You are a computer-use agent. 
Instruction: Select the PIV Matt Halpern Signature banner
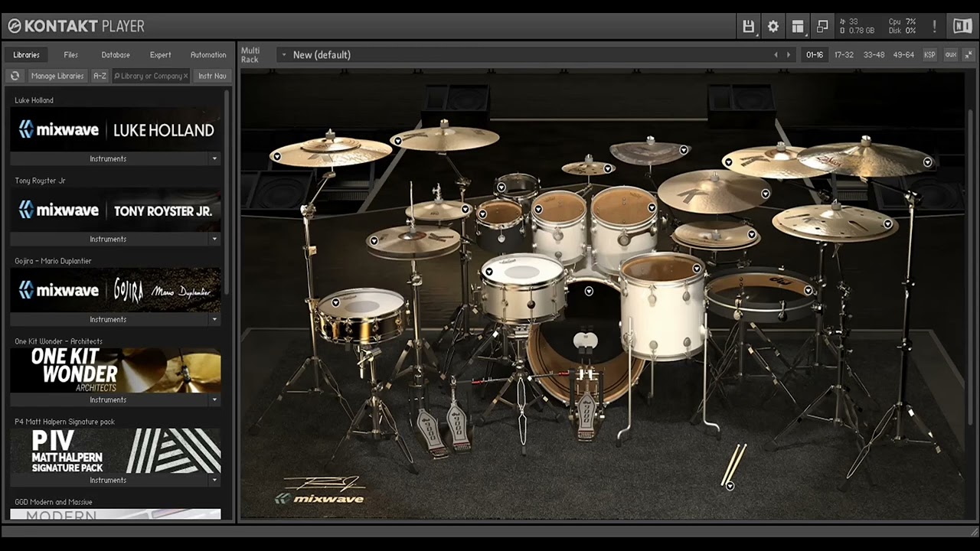tap(116, 451)
